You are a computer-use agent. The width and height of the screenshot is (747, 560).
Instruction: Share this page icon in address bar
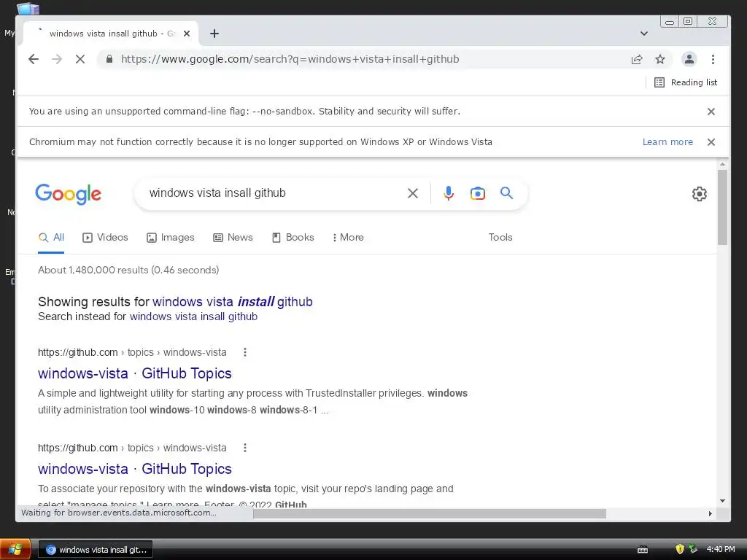(636, 59)
